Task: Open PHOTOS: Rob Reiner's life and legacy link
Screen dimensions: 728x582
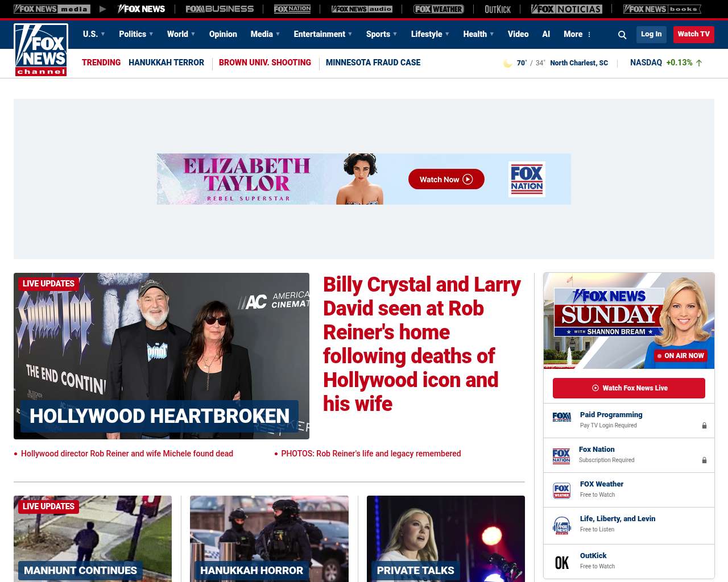Action: coord(371,454)
